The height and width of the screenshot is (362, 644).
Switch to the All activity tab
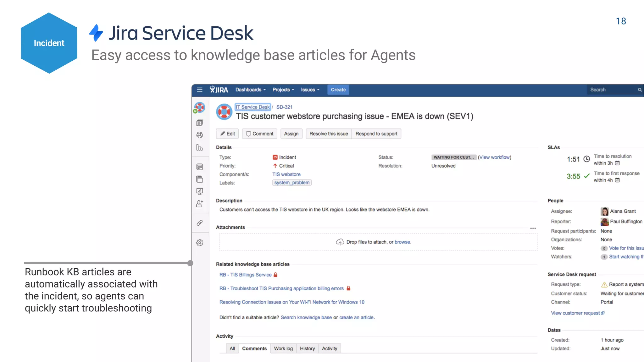point(232,348)
